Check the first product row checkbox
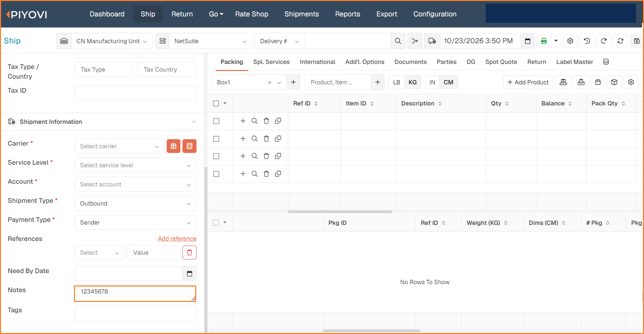644x334 pixels. pos(216,121)
